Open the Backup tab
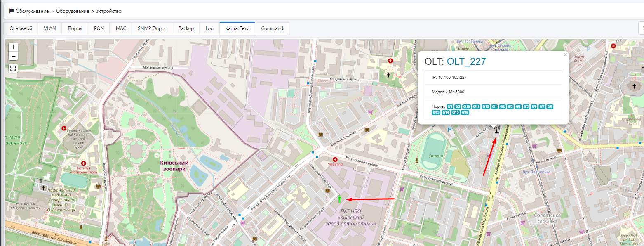The width and height of the screenshot is (644, 246). (186, 28)
